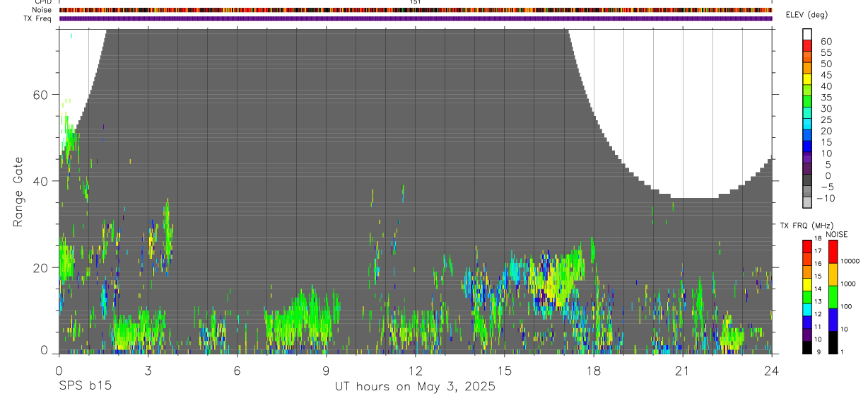
Task: Select the blue 10–100 NOISE swatch
Action: point(833,319)
